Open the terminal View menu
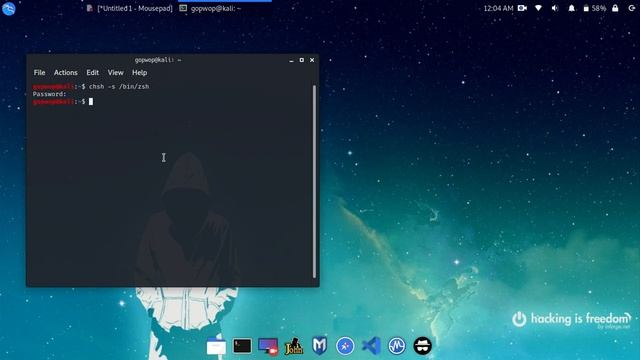640x360 pixels. point(116,73)
